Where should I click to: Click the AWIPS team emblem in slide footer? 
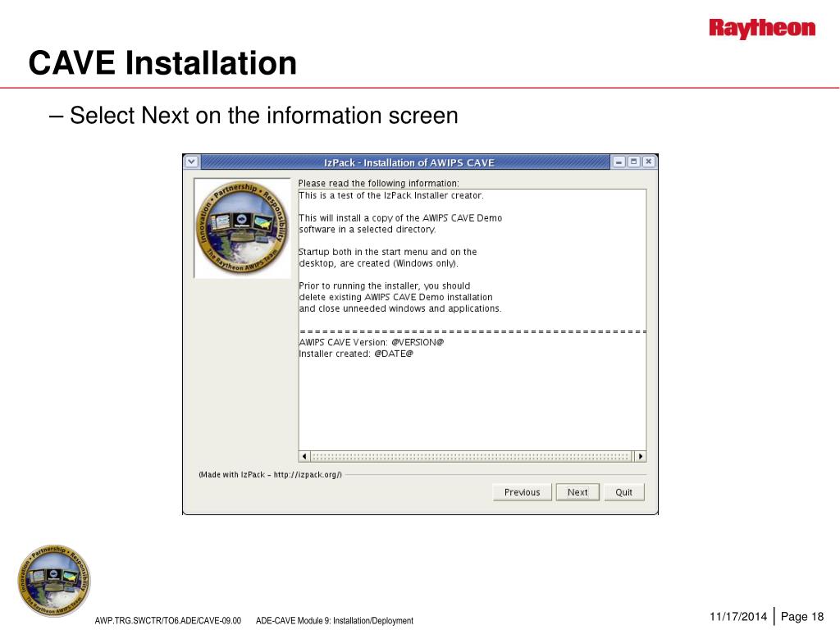point(54,580)
